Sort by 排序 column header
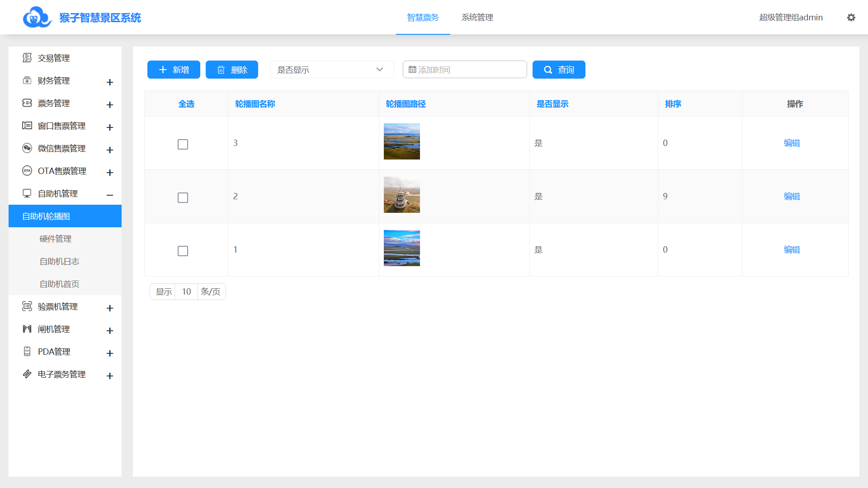The width and height of the screenshot is (868, 488). [x=673, y=104]
